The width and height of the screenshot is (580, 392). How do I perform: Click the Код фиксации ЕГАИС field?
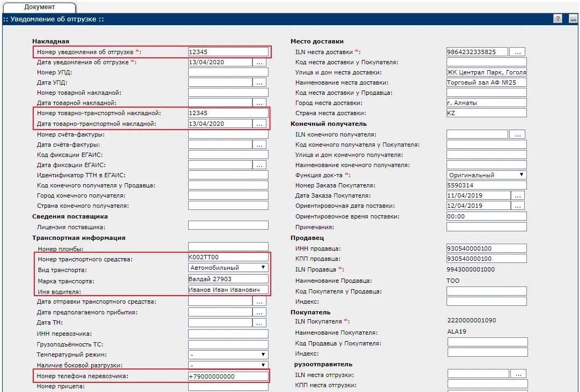228,155
